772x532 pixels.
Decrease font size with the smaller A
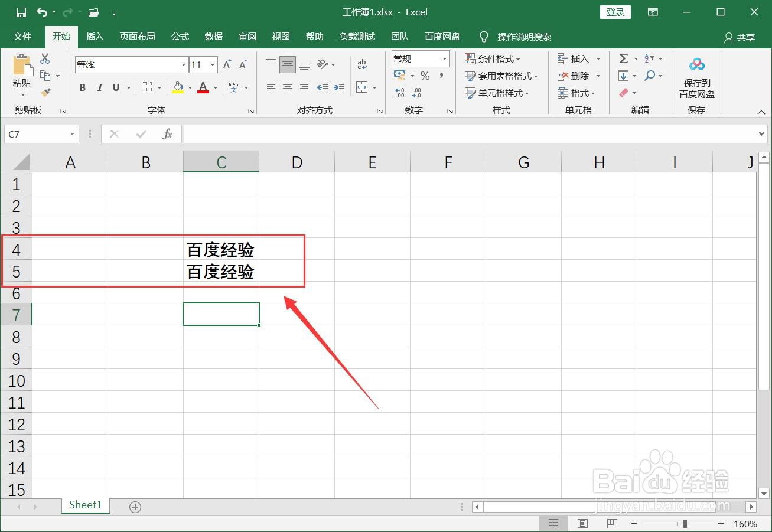click(x=242, y=65)
